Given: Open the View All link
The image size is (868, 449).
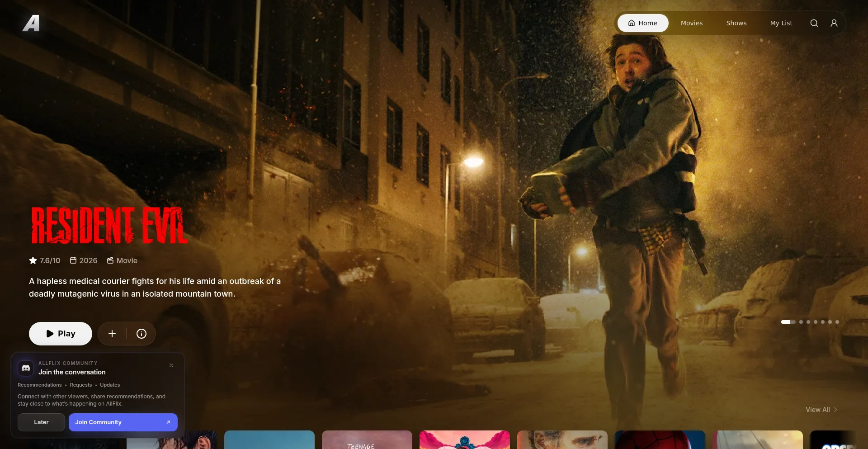Looking at the screenshot, I should pos(821,410).
